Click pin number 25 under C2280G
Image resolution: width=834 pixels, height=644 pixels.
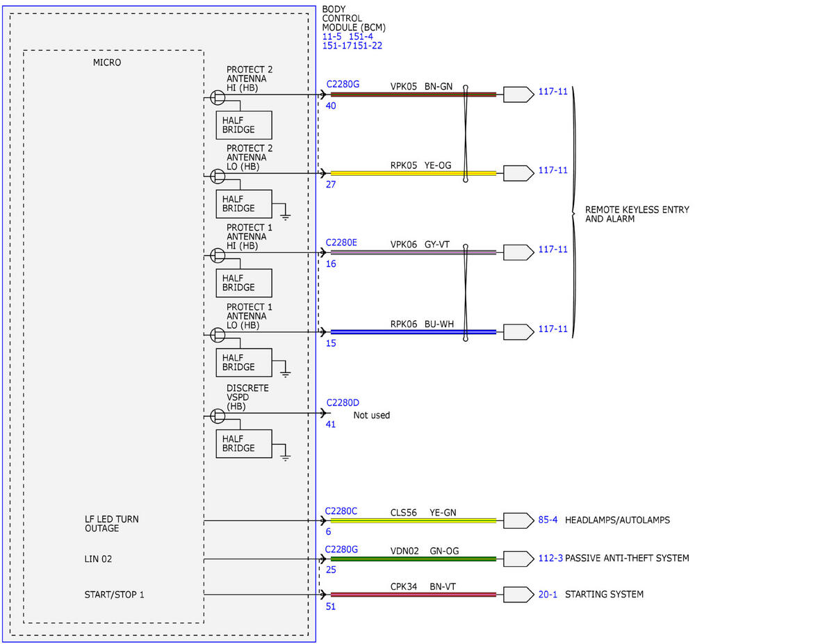[x=331, y=570]
